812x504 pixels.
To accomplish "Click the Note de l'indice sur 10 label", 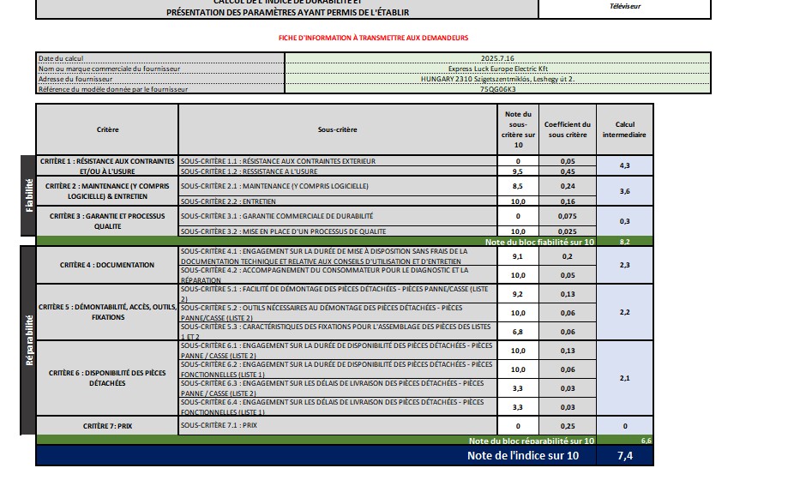I will point(522,455).
